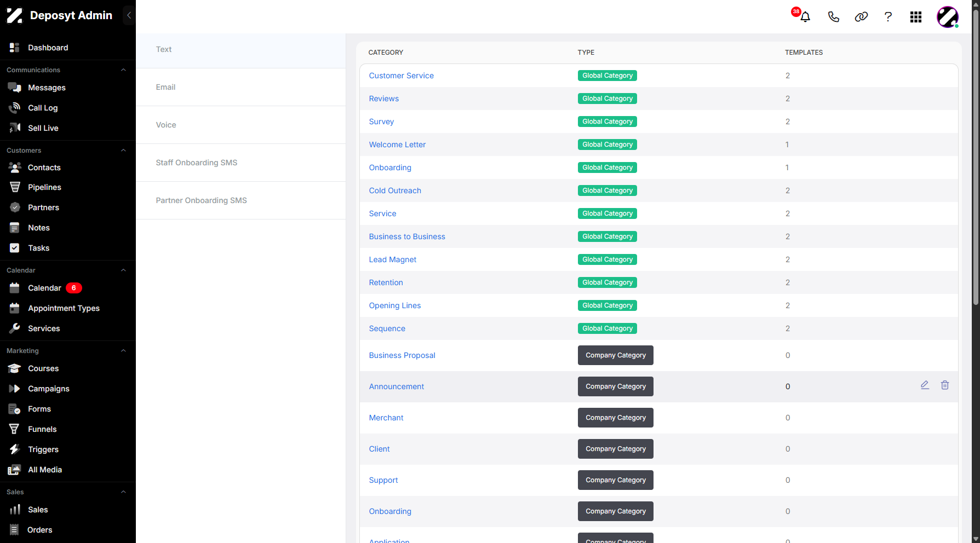
Task: Click the Call Log icon in sidebar
Action: click(x=15, y=108)
